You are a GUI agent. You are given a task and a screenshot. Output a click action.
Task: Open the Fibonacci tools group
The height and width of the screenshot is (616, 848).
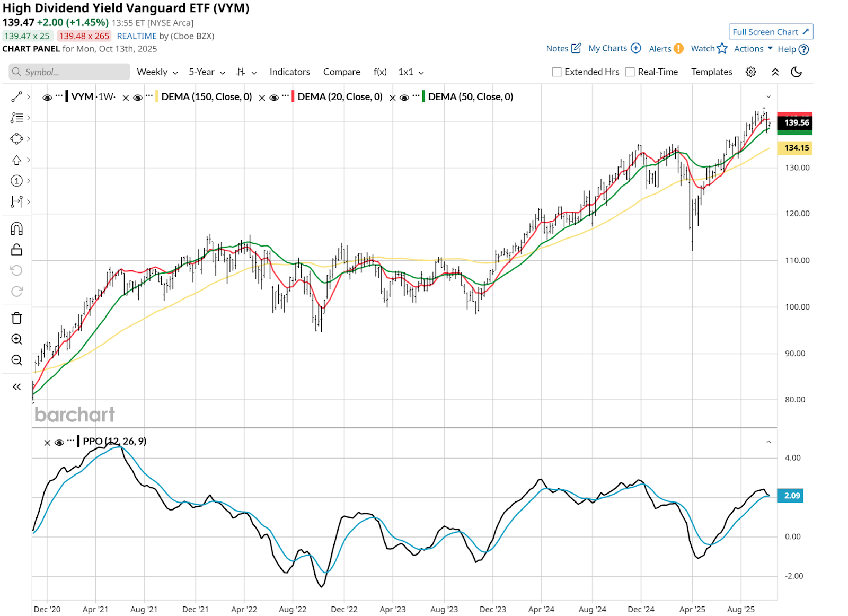[x=16, y=118]
